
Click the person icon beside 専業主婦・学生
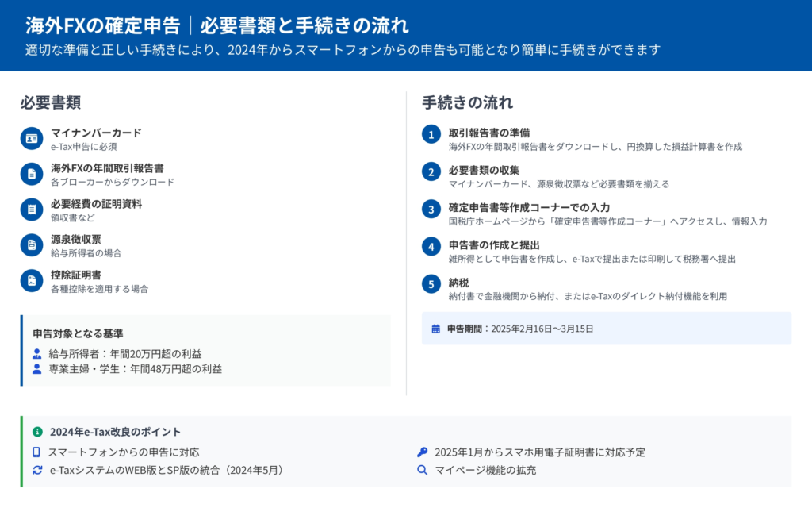(36, 369)
